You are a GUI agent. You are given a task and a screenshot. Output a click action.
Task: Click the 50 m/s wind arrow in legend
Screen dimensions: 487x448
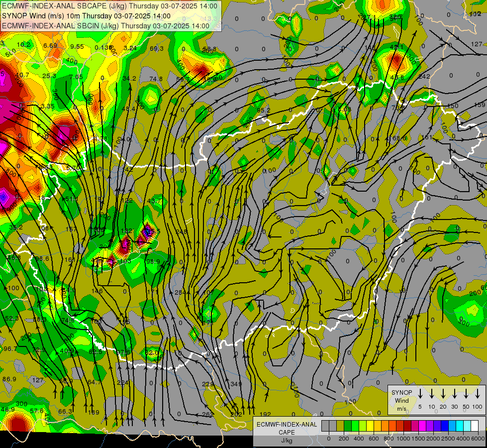tap(466, 394)
